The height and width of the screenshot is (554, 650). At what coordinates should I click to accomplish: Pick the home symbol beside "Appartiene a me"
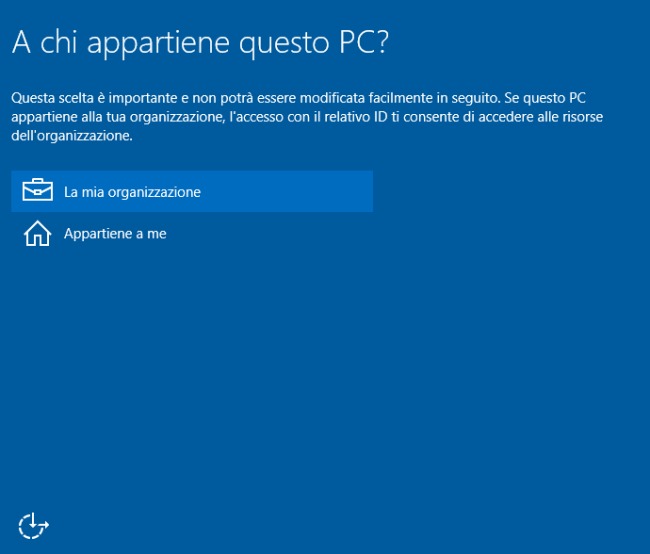coord(37,234)
